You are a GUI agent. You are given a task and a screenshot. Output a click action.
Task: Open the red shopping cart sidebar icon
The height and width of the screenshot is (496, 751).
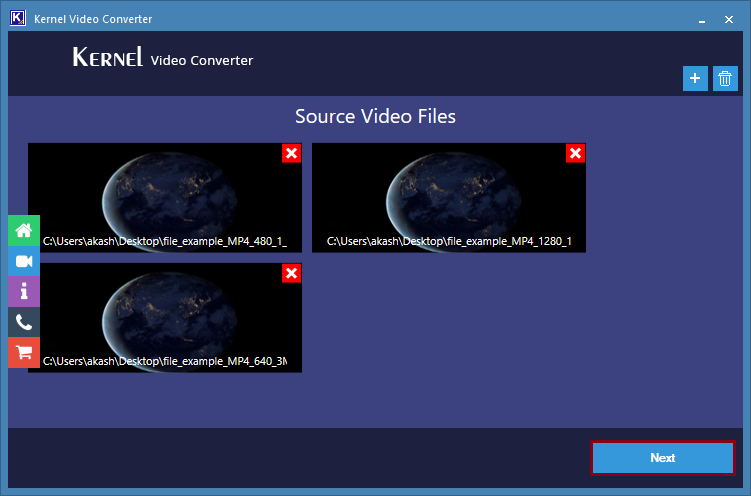pos(24,352)
